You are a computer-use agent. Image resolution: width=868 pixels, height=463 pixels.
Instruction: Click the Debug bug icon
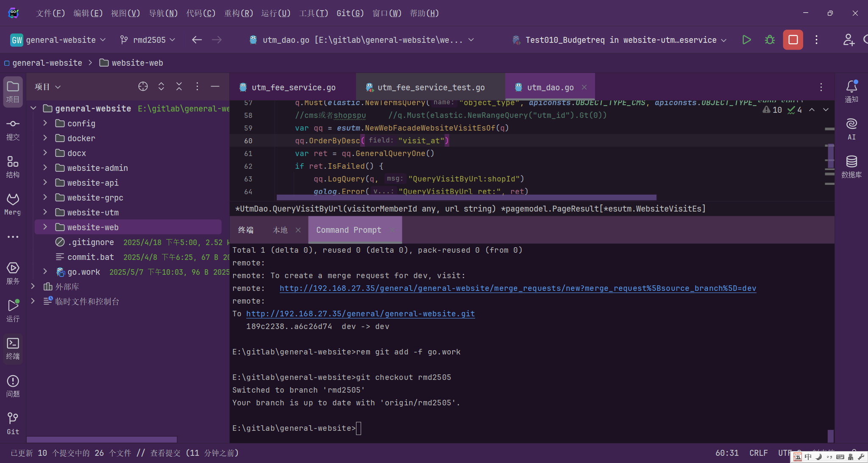[770, 40]
